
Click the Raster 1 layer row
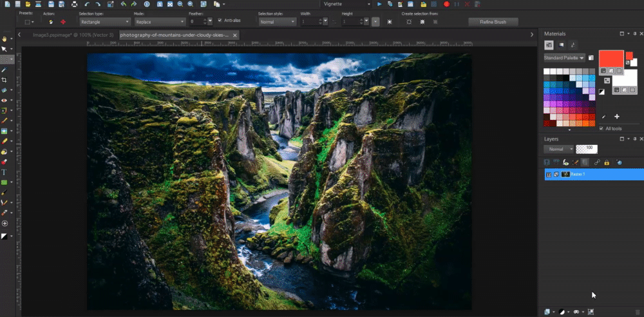pyautogui.click(x=594, y=175)
